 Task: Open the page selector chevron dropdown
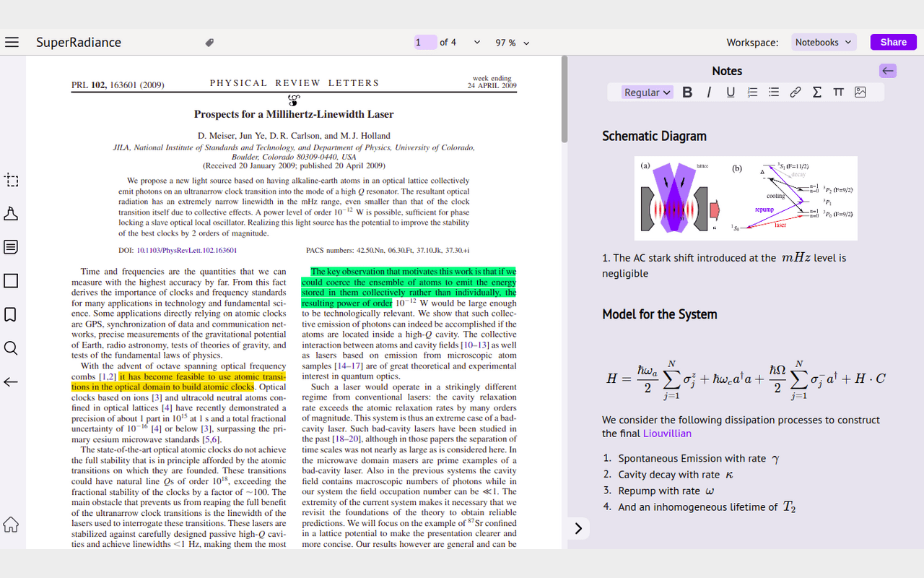point(476,43)
